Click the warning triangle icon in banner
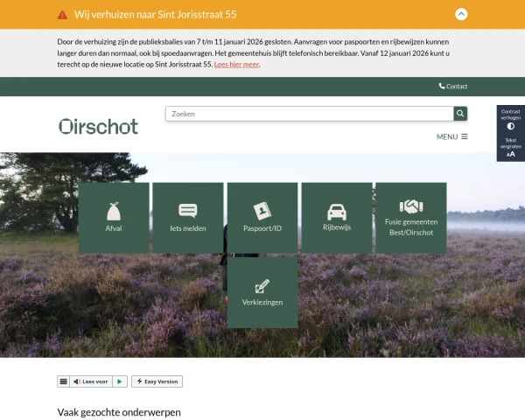This screenshot has width=525, height=420. point(62,15)
